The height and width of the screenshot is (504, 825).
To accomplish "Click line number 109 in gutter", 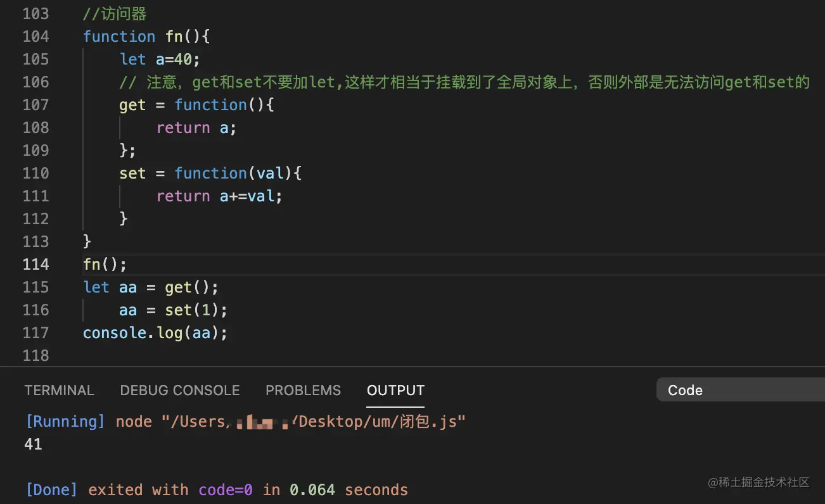I will tap(35, 150).
